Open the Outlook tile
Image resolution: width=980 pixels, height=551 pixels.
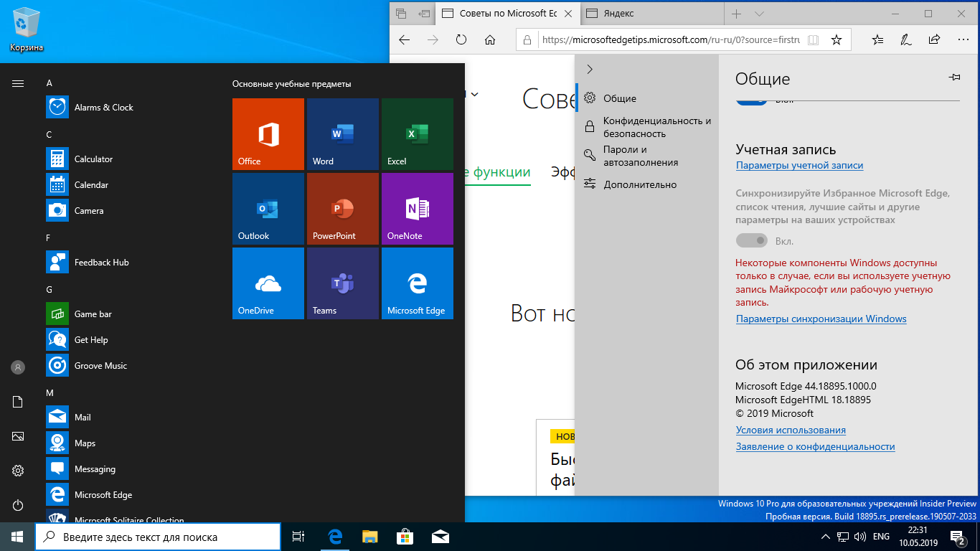point(268,209)
